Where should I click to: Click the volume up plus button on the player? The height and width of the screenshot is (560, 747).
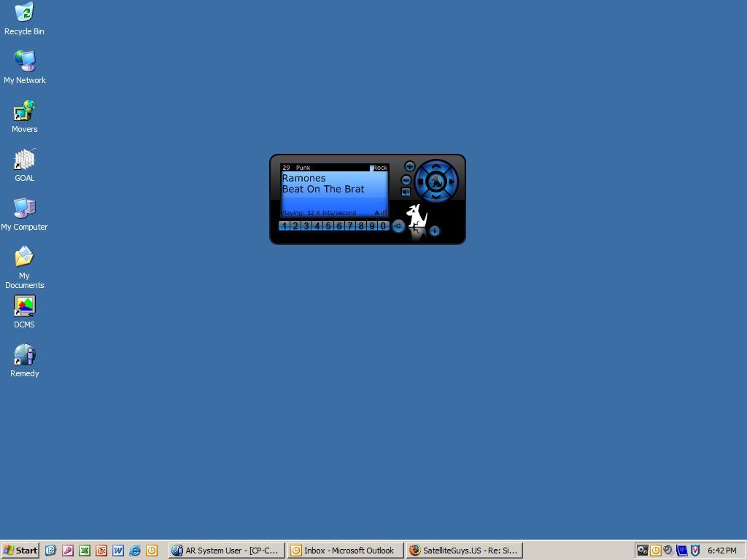click(410, 166)
